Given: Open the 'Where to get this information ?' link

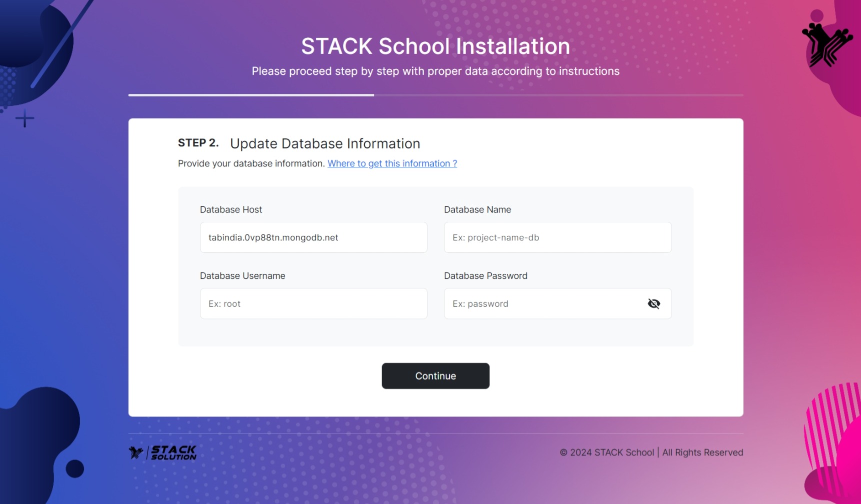Looking at the screenshot, I should tap(392, 163).
